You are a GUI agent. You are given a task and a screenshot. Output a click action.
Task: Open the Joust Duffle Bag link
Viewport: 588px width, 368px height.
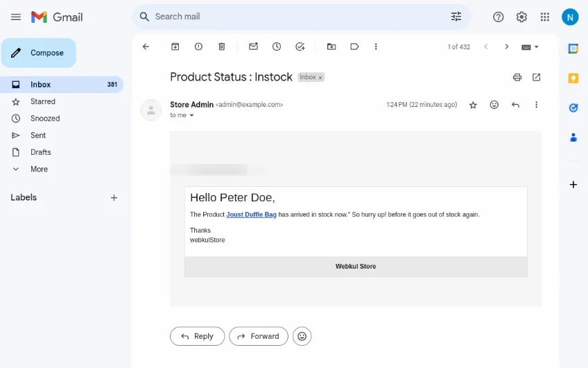[251, 215]
